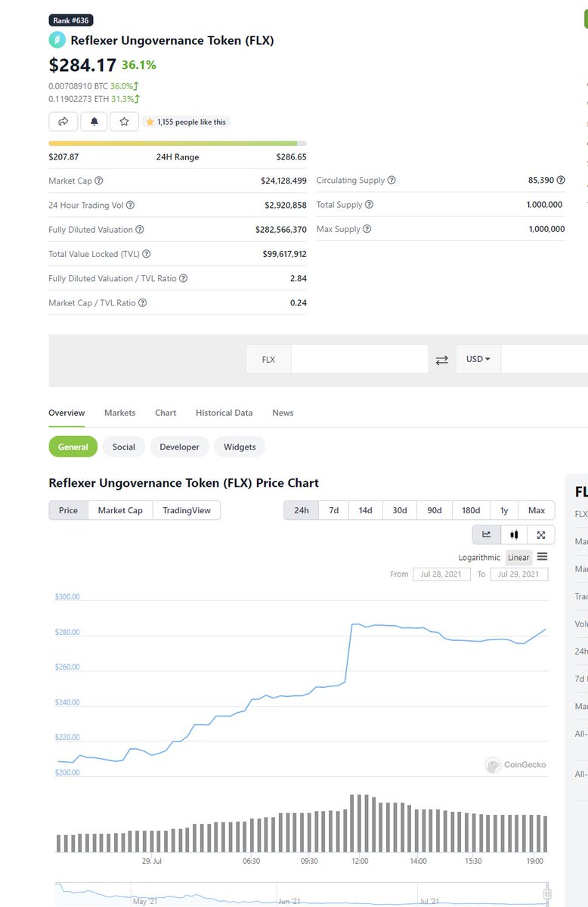Open Market Cap help question icon
Image resolution: width=588 pixels, height=907 pixels.
pyautogui.click(x=99, y=181)
